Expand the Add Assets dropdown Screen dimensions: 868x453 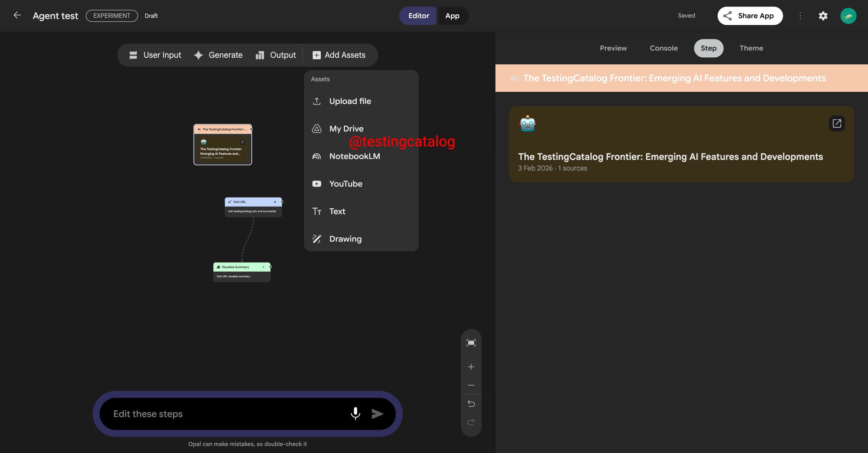(339, 55)
